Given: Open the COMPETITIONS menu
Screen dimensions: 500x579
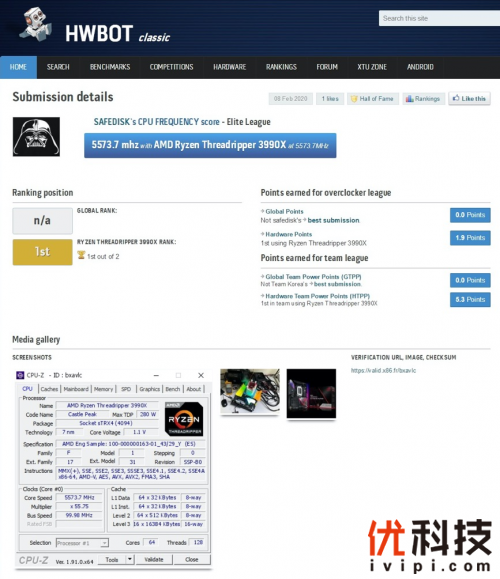Looking at the screenshot, I should pos(171,67).
